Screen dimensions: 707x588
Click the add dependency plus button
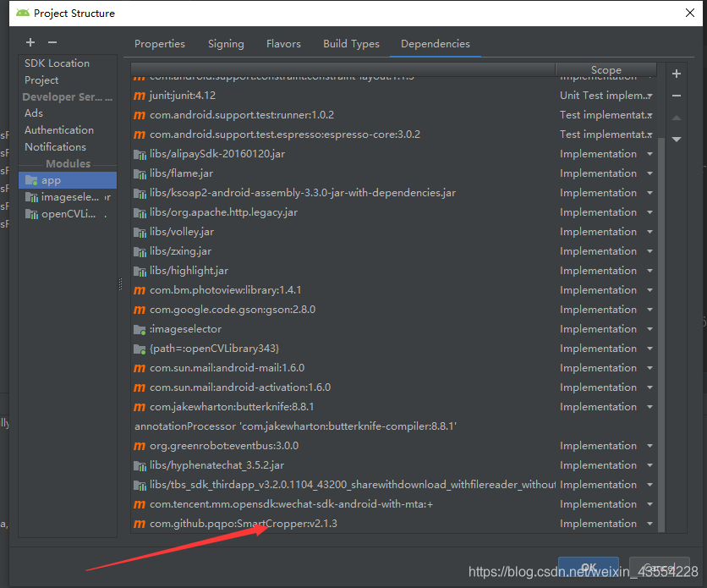point(677,74)
